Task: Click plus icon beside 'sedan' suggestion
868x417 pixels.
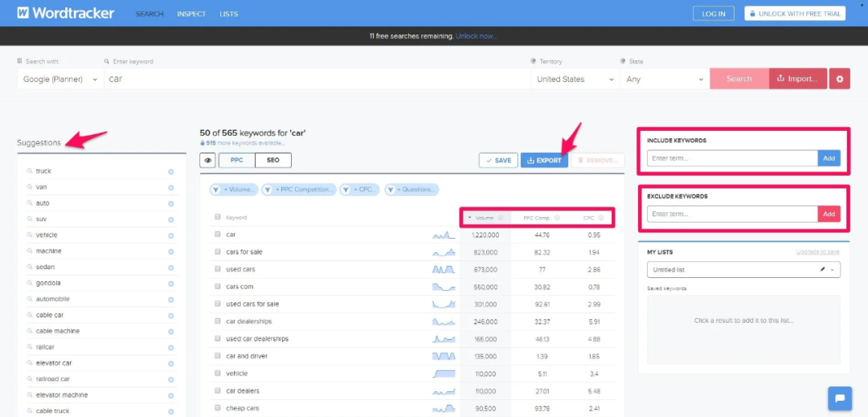Action: [x=170, y=267]
